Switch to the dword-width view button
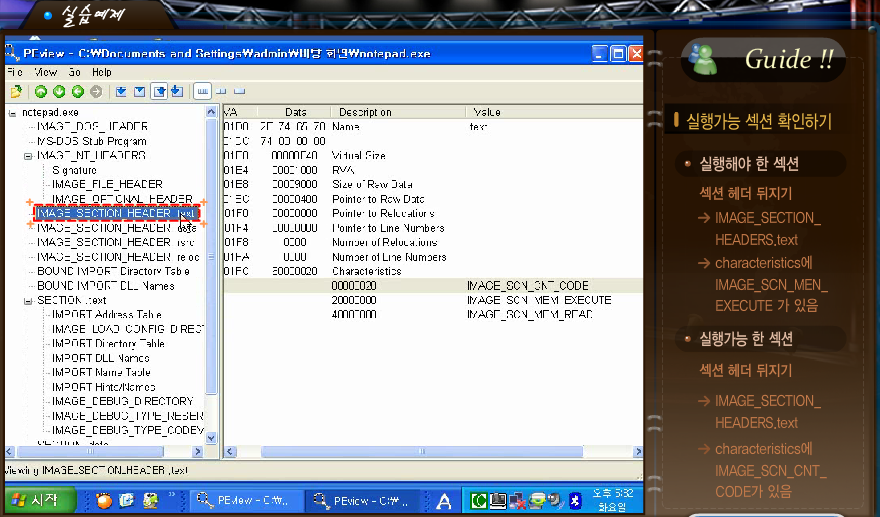 click(240, 91)
